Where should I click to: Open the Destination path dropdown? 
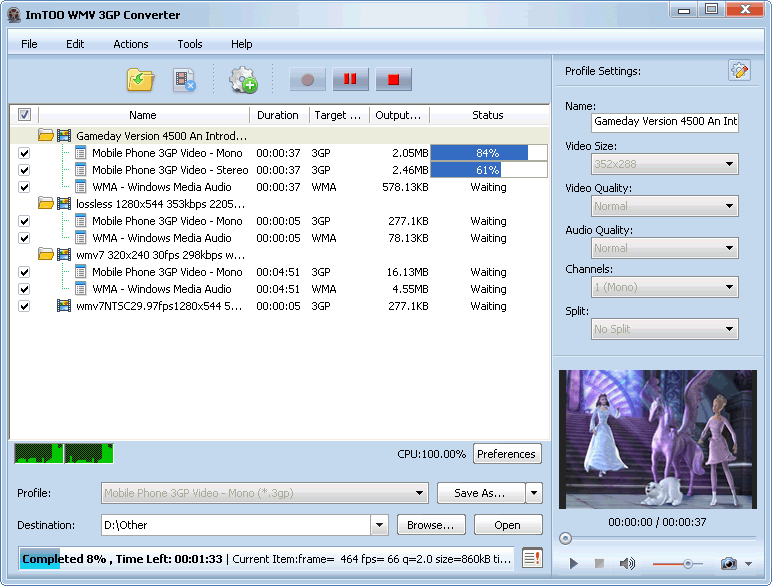click(x=379, y=525)
